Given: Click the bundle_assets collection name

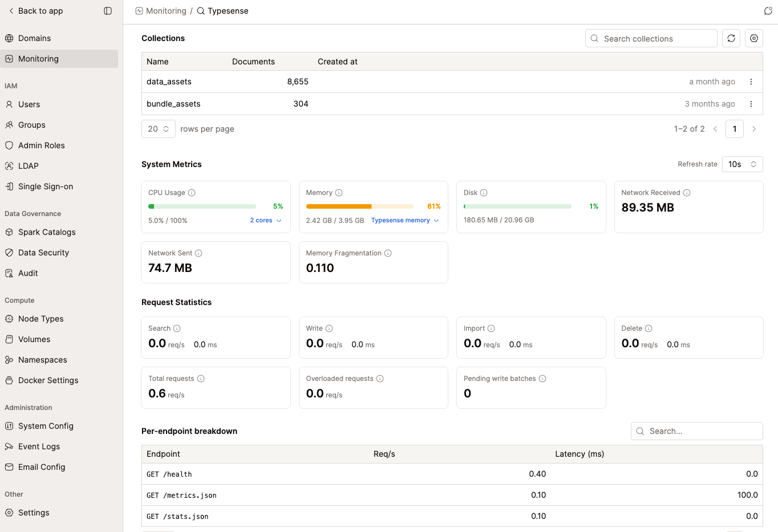Looking at the screenshot, I should pos(173,104).
